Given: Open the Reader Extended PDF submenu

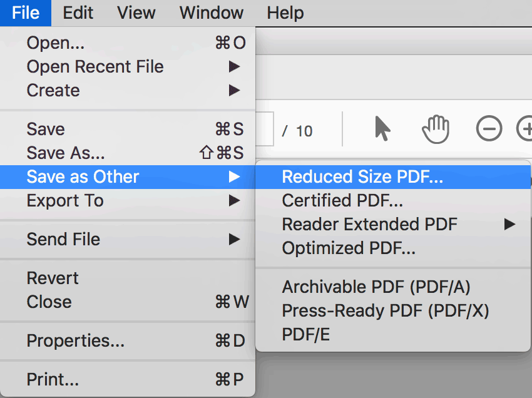Looking at the screenshot, I should coord(393,224).
